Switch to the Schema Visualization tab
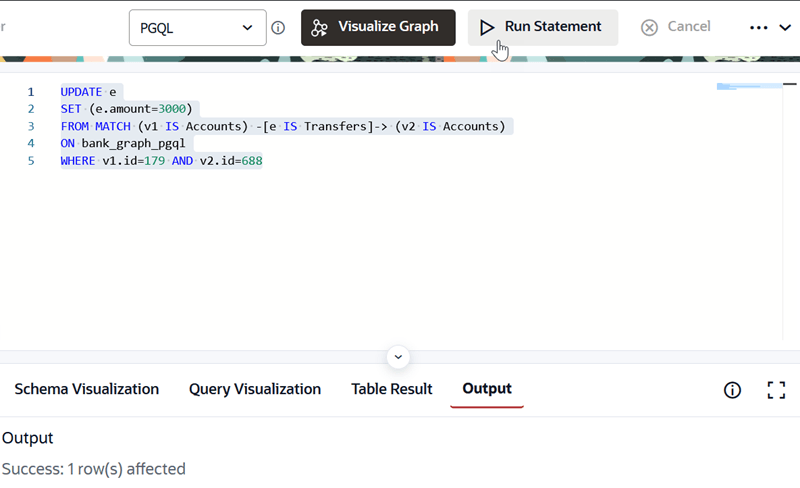This screenshot has width=800, height=488. pos(87,389)
